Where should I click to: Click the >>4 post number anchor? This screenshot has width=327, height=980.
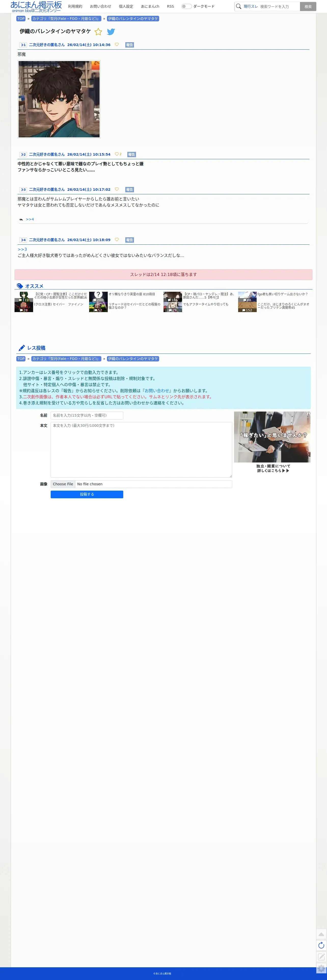pos(23,240)
